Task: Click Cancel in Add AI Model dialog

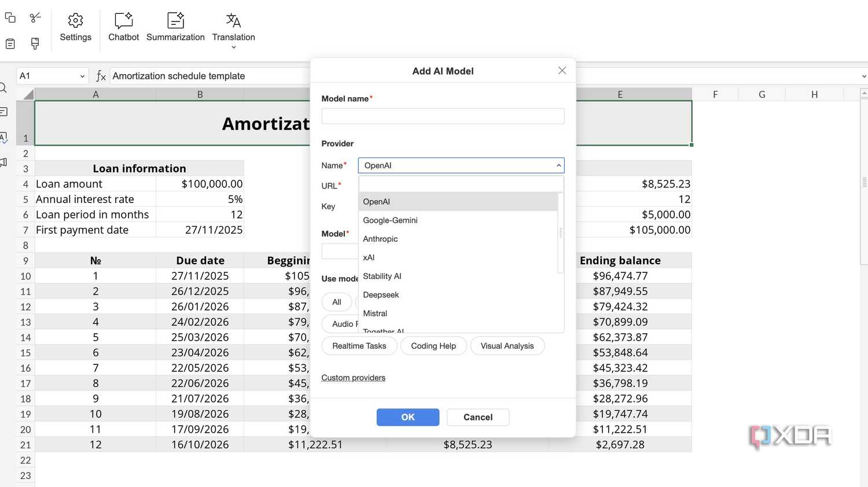Action: tap(478, 417)
